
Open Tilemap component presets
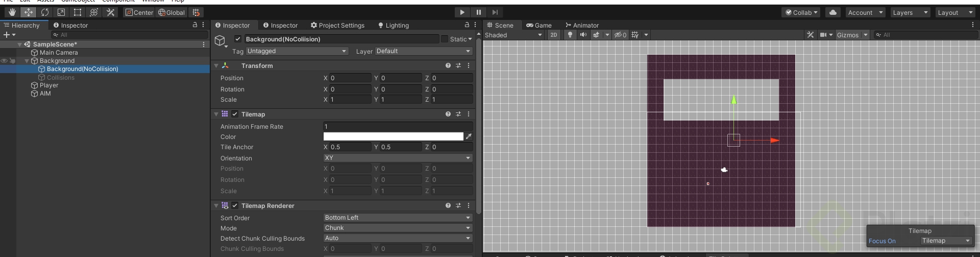[x=458, y=114]
